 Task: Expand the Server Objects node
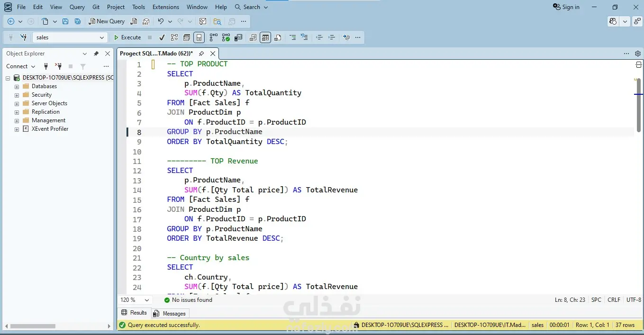pyautogui.click(x=17, y=104)
